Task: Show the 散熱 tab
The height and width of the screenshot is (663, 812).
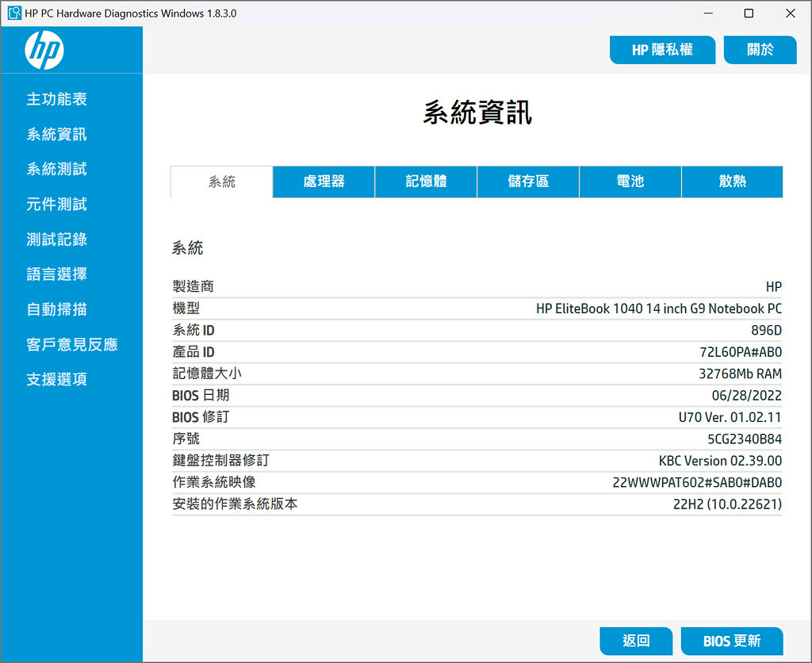Action: (x=732, y=182)
